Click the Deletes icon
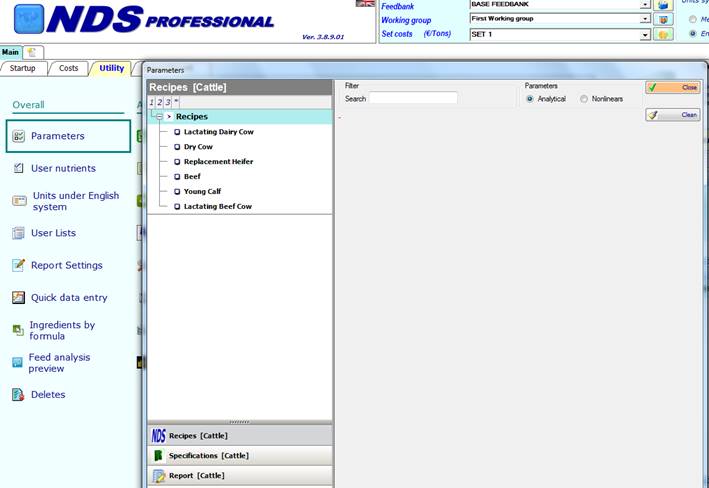The width and height of the screenshot is (709, 488). [x=18, y=395]
